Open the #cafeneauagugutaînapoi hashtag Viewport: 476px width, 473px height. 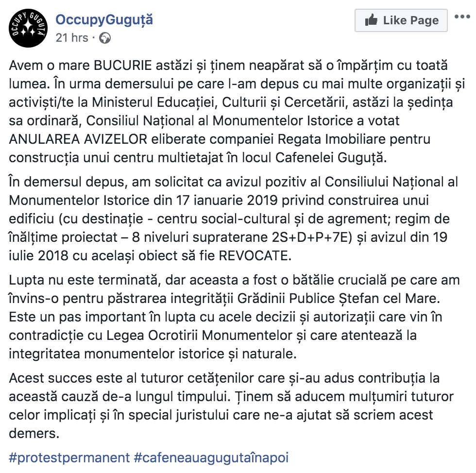click(211, 457)
